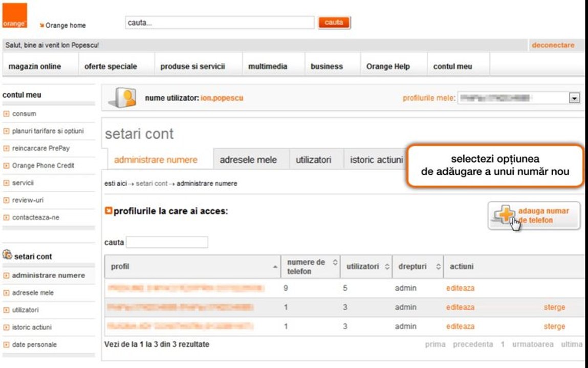Image resolution: width=588 pixels, height=368 pixels.
Task: Click the Orange logo
Action: click(15, 15)
